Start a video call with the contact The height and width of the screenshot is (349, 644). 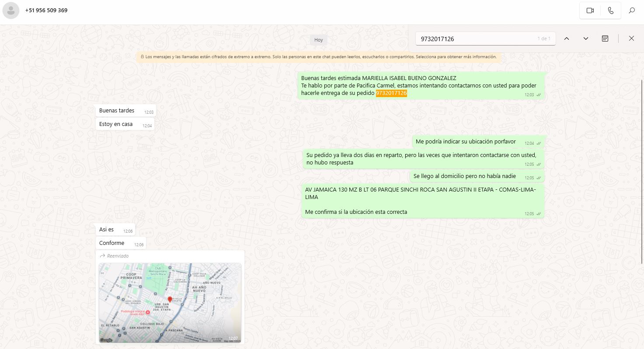590,10
